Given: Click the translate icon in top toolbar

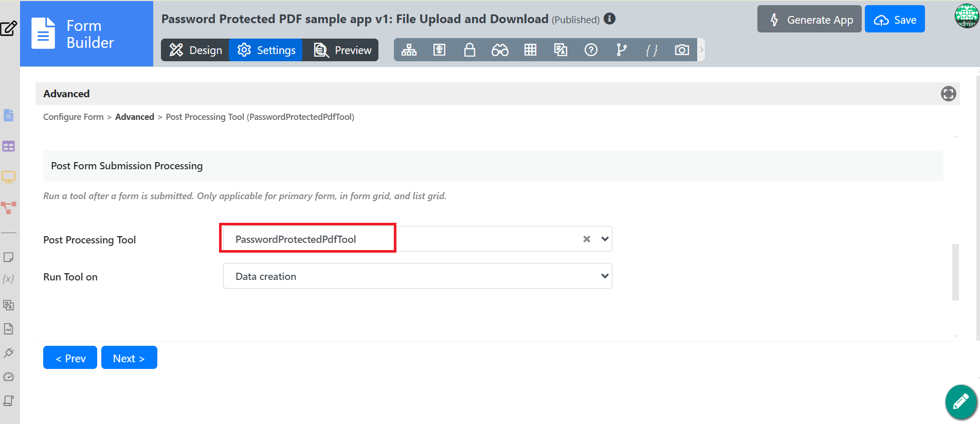Looking at the screenshot, I should coord(560,50).
